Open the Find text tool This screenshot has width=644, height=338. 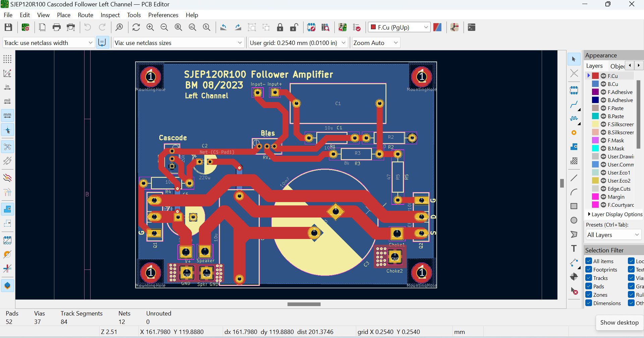tap(119, 28)
